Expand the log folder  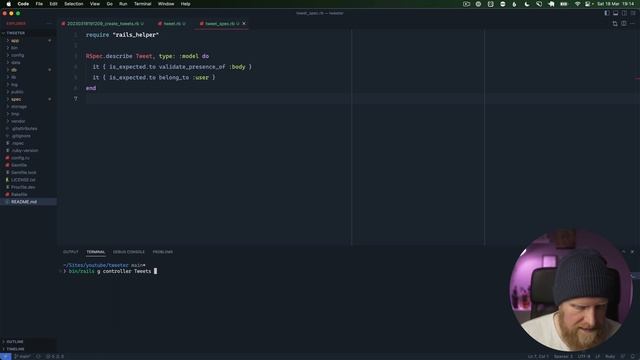14,84
